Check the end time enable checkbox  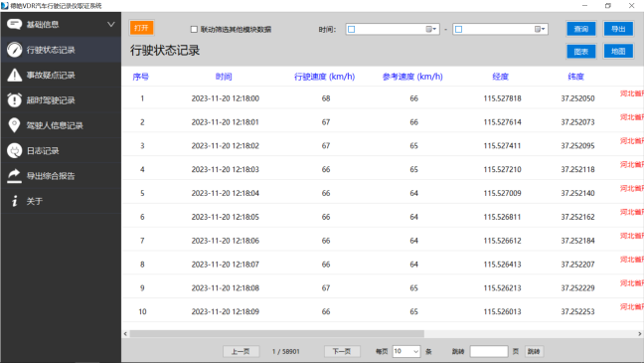(x=459, y=29)
